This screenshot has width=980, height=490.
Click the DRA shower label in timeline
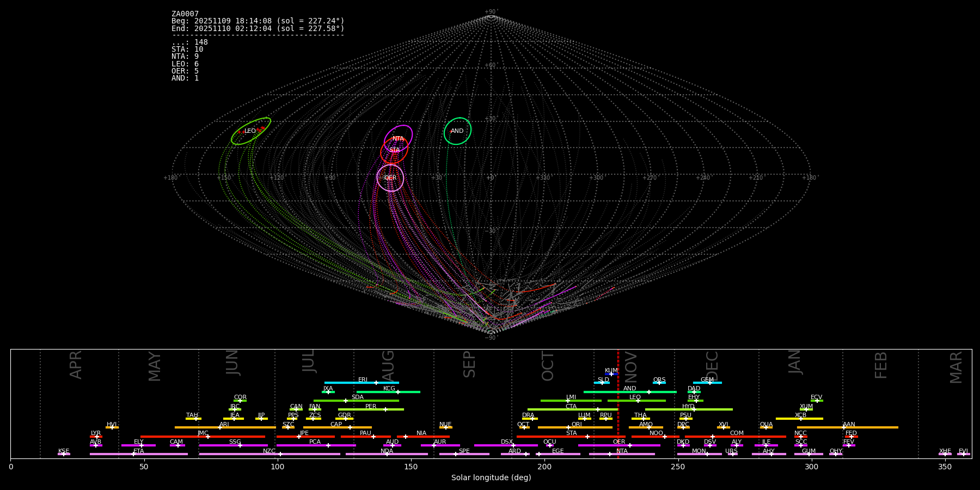pos(528,415)
